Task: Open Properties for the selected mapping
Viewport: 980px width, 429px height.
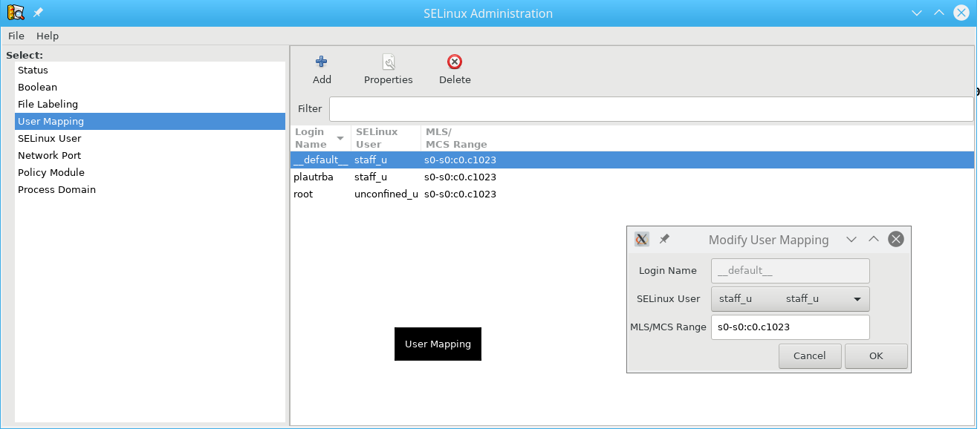Action: click(388, 70)
